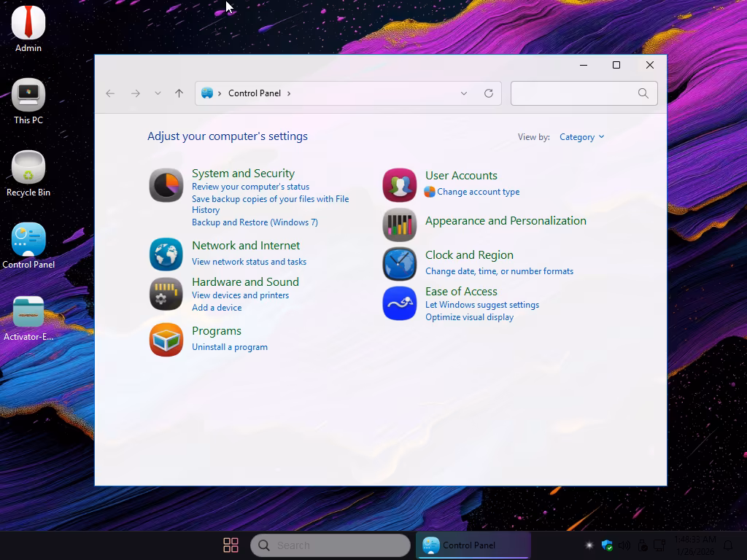Screen dimensions: 747x560
Task: Click the Network and Internet globe icon
Action: coord(166,254)
